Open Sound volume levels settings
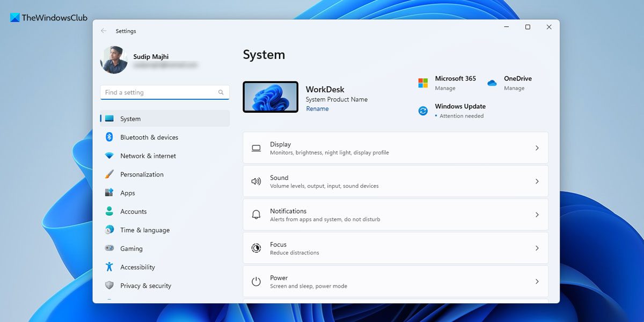Image resolution: width=644 pixels, height=322 pixels. point(396,181)
